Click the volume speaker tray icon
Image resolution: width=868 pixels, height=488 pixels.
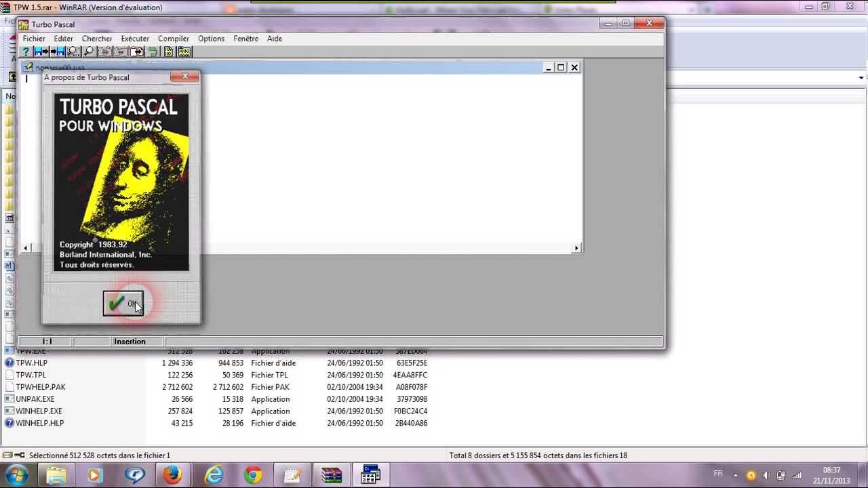[766, 476]
